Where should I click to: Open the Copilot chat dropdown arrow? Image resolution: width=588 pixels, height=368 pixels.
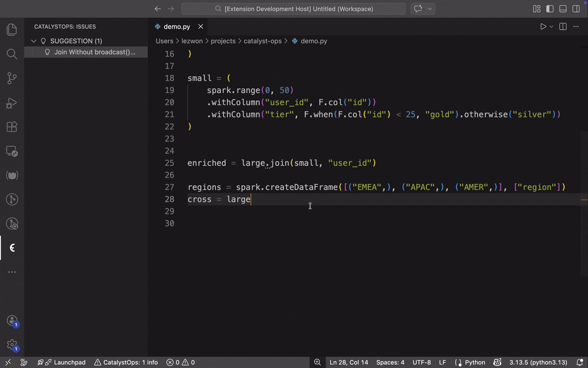(x=430, y=9)
